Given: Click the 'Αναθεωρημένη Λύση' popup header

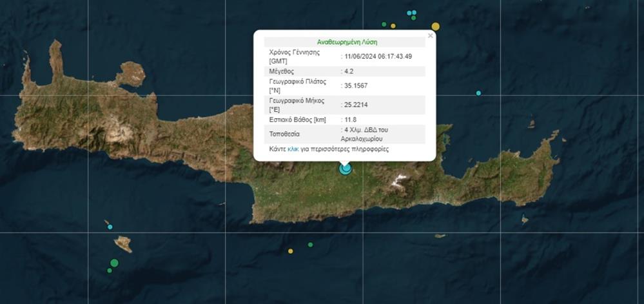Looking at the screenshot, I should click(347, 41).
